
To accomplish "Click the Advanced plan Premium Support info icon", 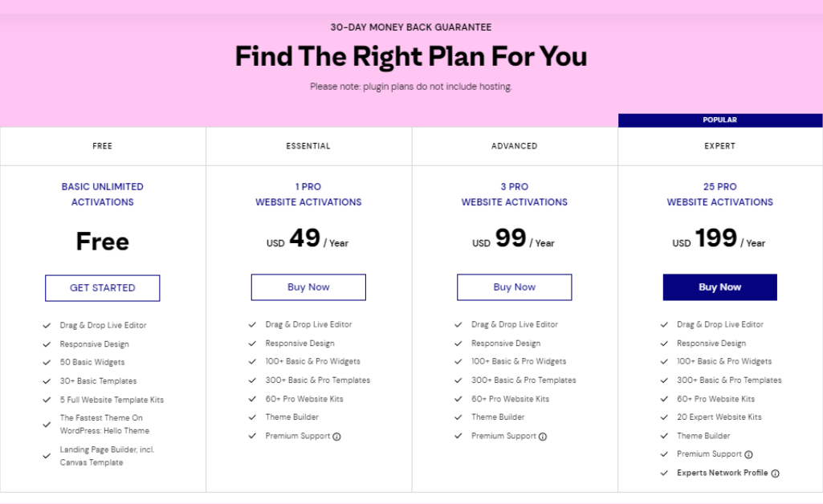I will 543,437.
